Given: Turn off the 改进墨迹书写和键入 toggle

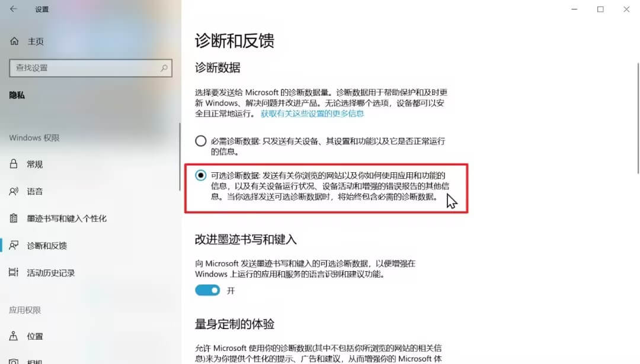Looking at the screenshot, I should [207, 290].
